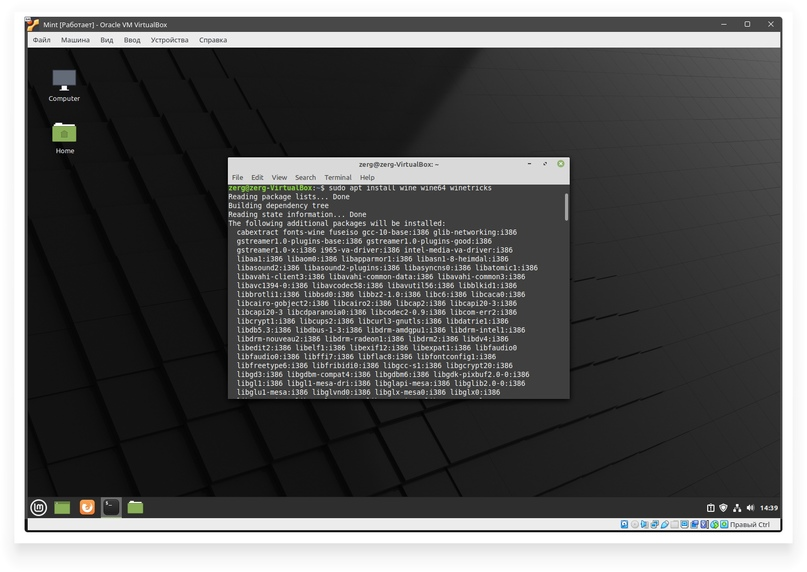Screen dimensions: 807x572
Task: Click the network adapter indicator in VirtualBox status bar
Action: tap(654, 524)
